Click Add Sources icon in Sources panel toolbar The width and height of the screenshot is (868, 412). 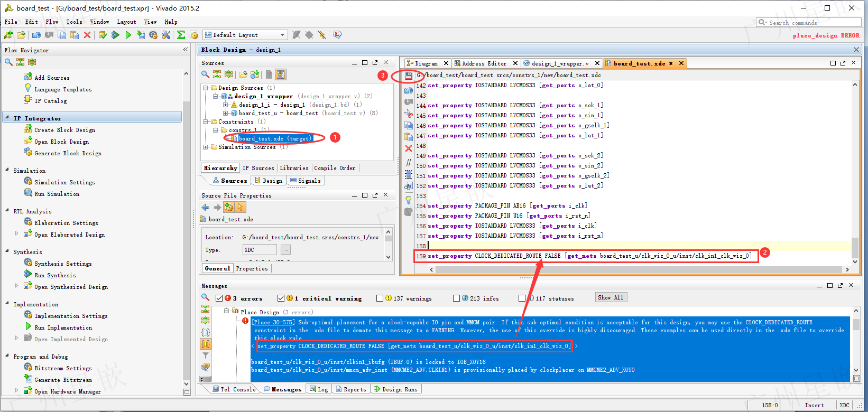point(255,74)
